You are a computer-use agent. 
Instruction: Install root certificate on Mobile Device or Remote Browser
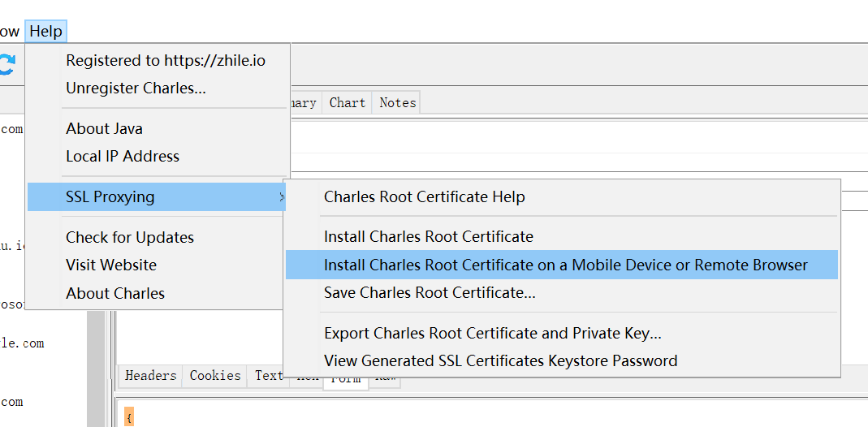566,265
